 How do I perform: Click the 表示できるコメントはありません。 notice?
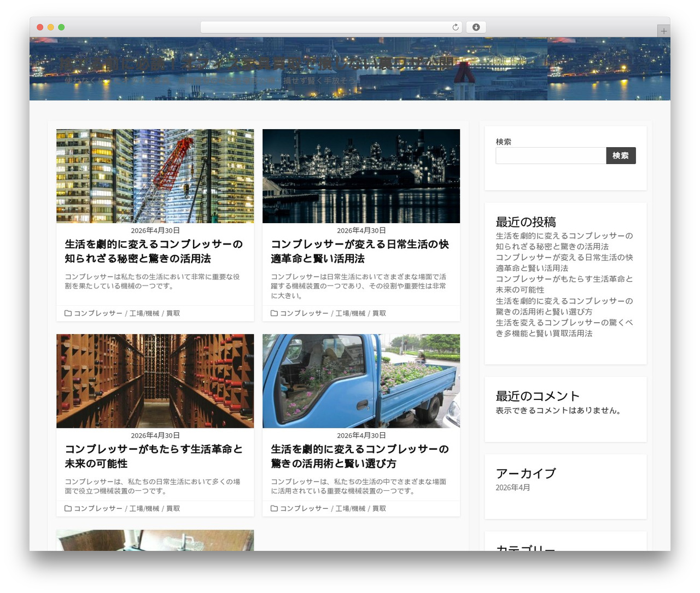point(559,410)
